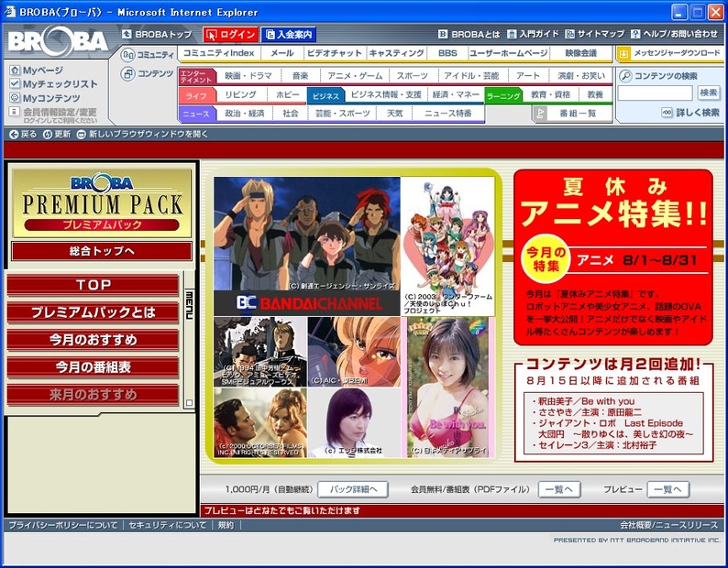Image resolution: width=728 pixels, height=568 pixels.
Task: Open 入会案内 signup guide
Action: coord(288,34)
